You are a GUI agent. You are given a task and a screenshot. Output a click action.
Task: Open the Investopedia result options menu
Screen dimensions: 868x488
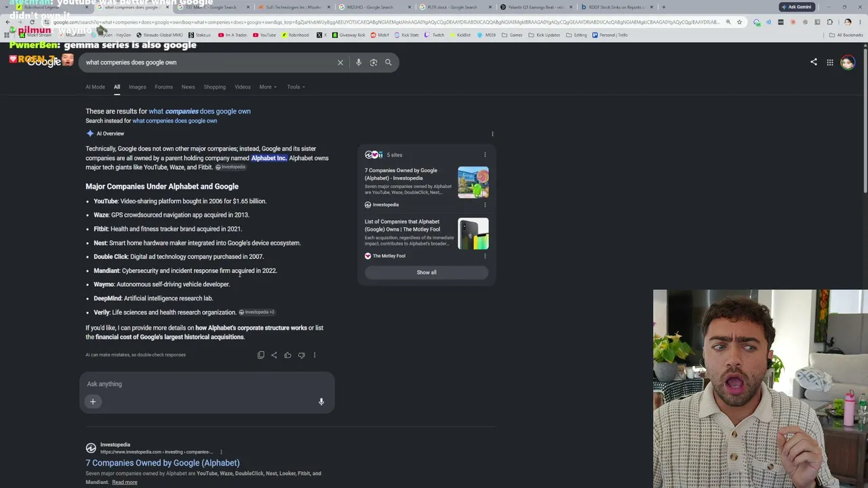coord(221,452)
